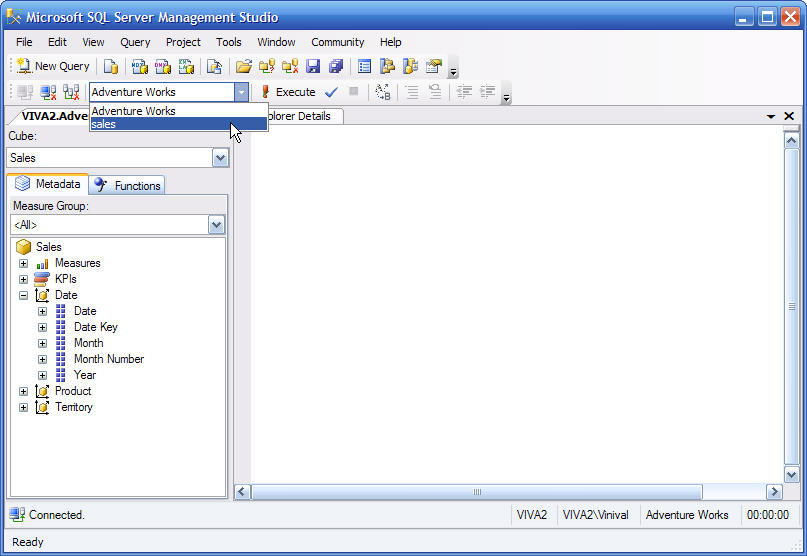Expand the Month Number attribute
This screenshot has height=556, width=807.
click(42, 359)
